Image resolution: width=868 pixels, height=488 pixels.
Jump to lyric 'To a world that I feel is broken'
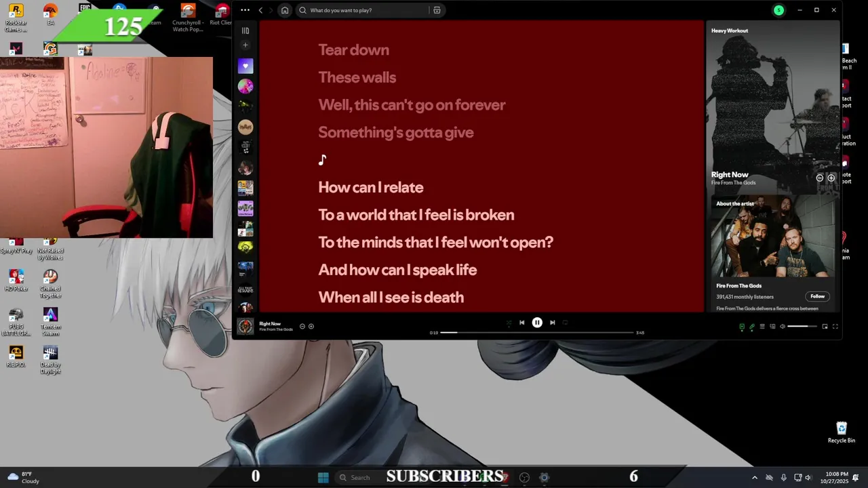[x=416, y=215]
